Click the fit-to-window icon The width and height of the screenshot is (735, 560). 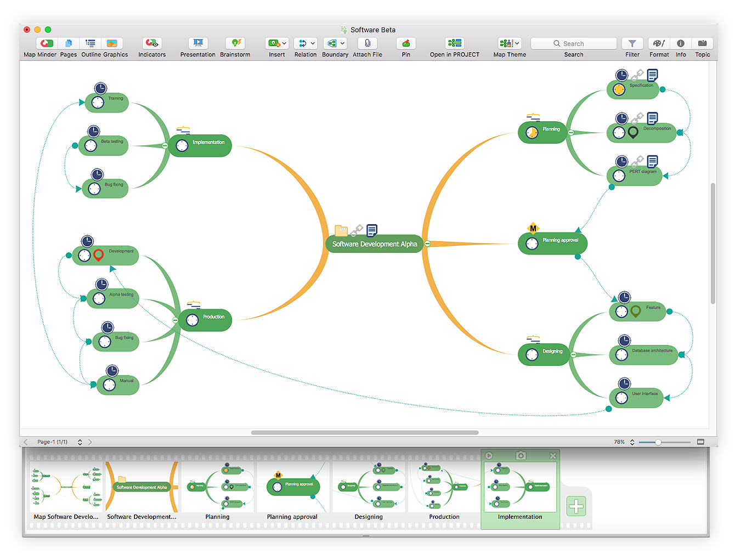pos(700,442)
